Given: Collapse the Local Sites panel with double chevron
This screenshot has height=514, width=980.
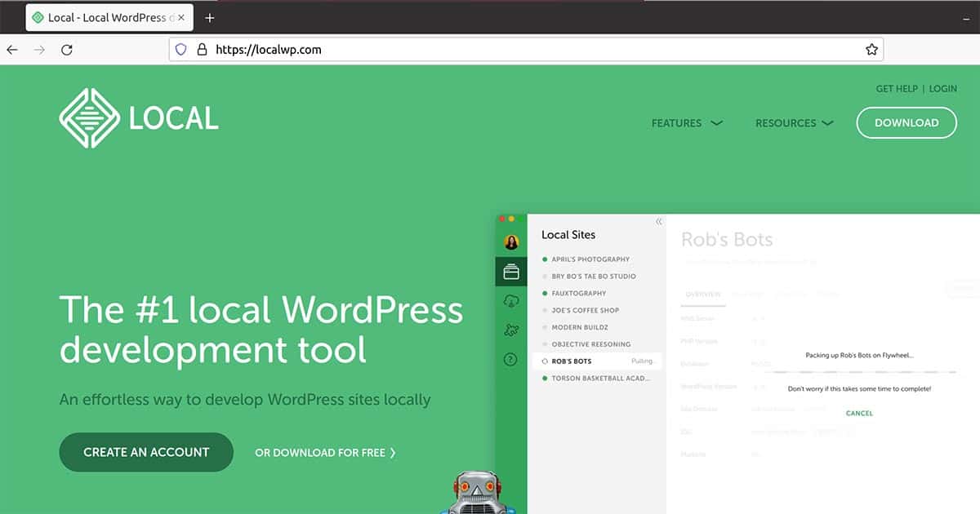Looking at the screenshot, I should 658,222.
